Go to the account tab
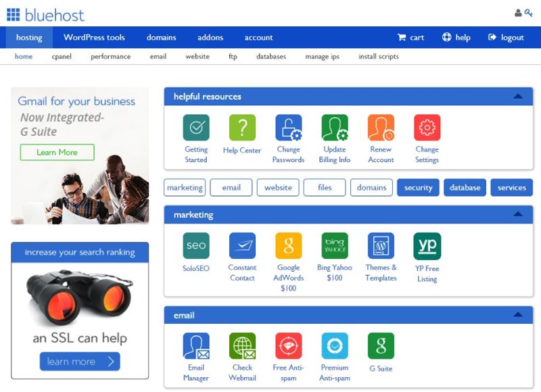Viewport: 541px width, 392px height. (258, 37)
